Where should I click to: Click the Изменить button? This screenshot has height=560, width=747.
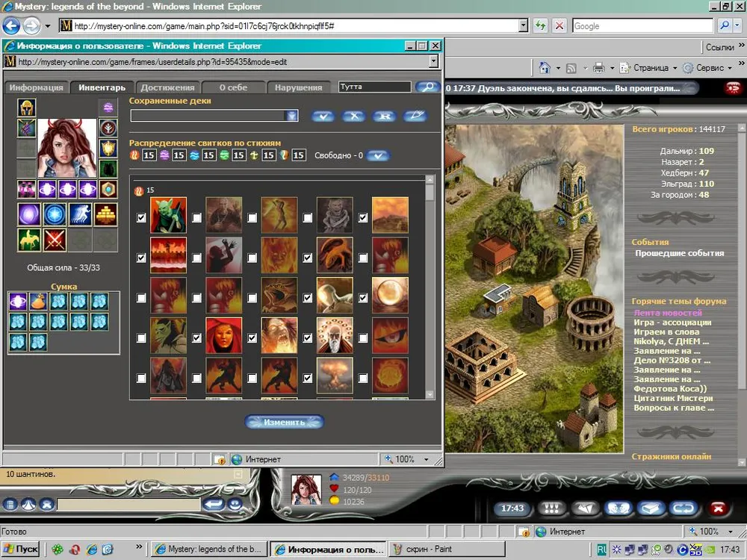pos(284,422)
